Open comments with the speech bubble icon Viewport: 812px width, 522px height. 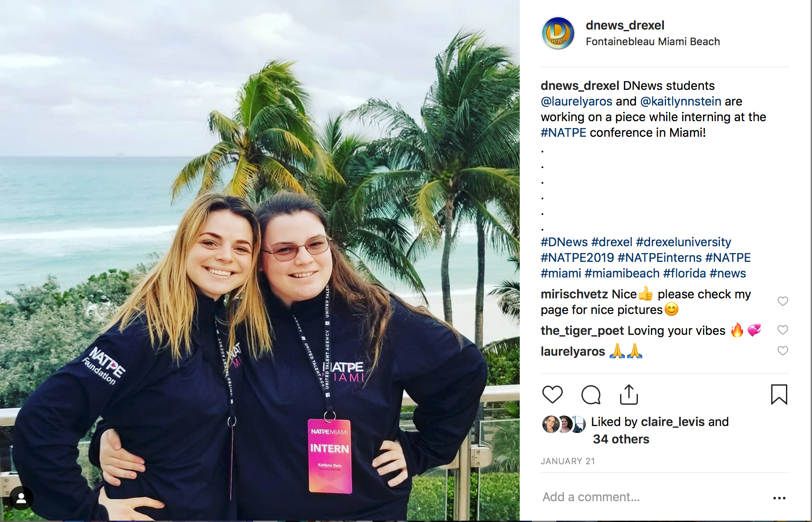(x=591, y=395)
